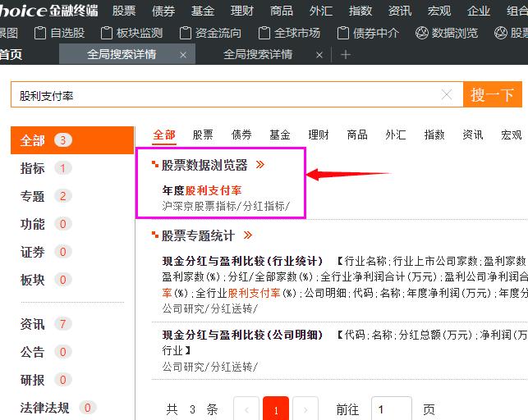Open 数据浏览 toolbar shortcut
The height and width of the screenshot is (420, 528).
pos(447,33)
